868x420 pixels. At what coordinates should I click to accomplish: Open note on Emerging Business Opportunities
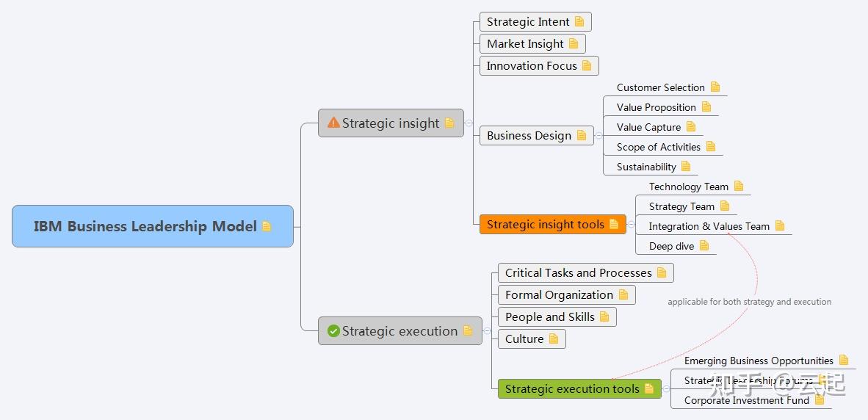844,361
